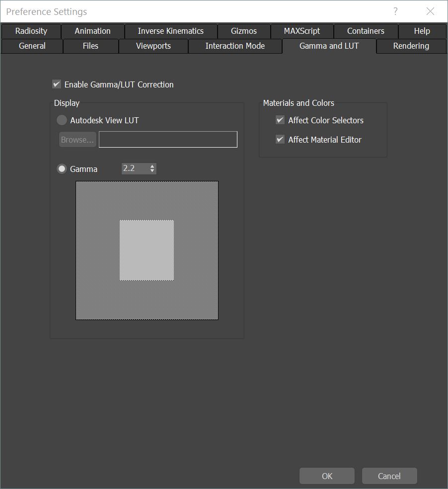The image size is (448, 489).
Task: Click the gamma calibration preview image
Action: 147,248
